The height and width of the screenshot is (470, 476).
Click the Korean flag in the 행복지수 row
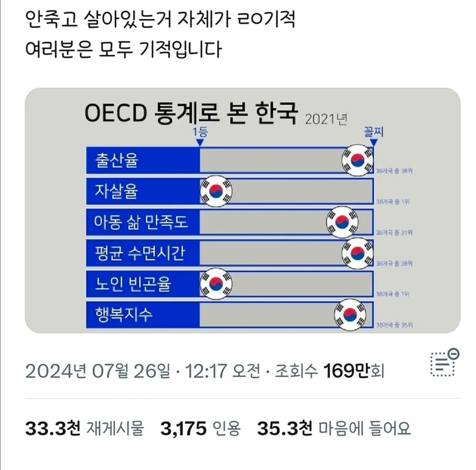pyautogui.click(x=350, y=315)
